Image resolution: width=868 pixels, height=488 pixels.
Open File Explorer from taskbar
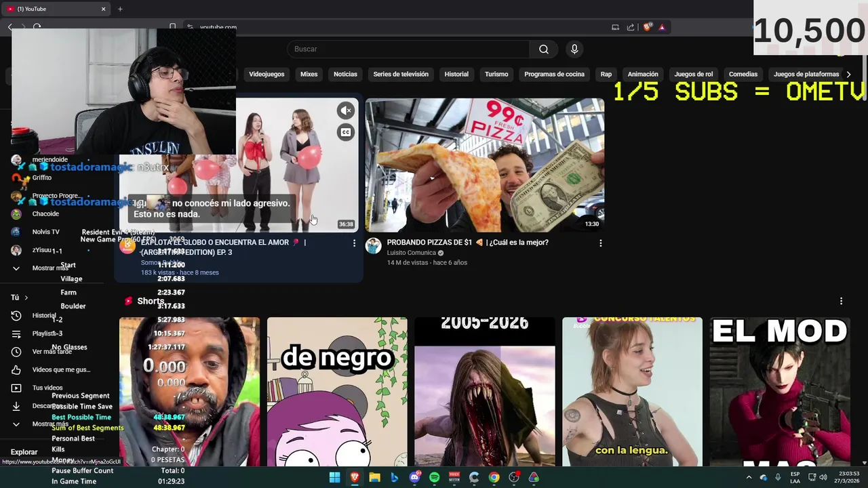[374, 477]
